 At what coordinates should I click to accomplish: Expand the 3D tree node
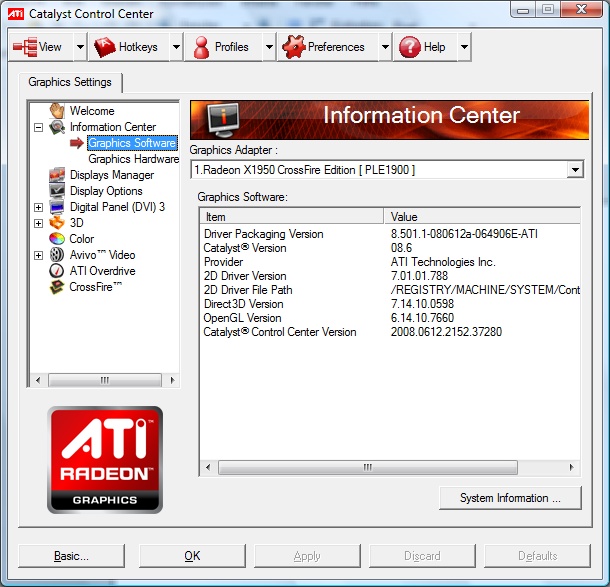tap(38, 223)
